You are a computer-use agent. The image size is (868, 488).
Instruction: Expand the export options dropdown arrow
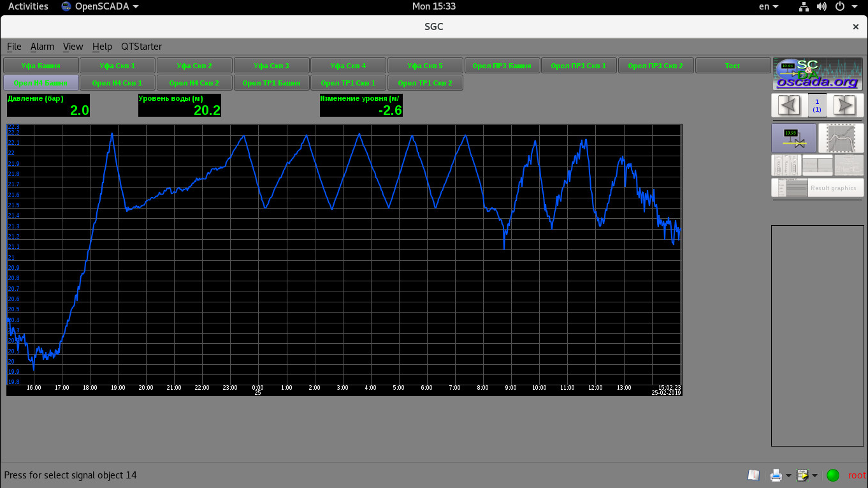tap(814, 476)
